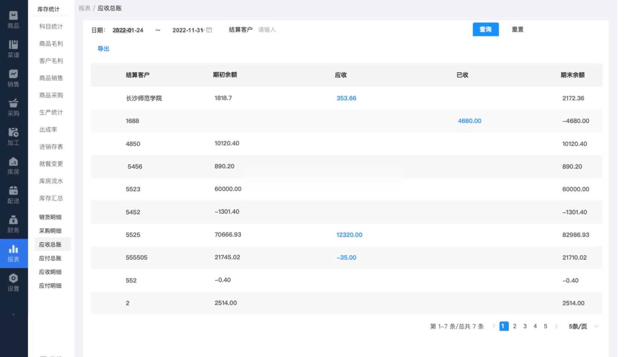Click the 查询 search button
The height and width of the screenshot is (357, 644).
(486, 29)
